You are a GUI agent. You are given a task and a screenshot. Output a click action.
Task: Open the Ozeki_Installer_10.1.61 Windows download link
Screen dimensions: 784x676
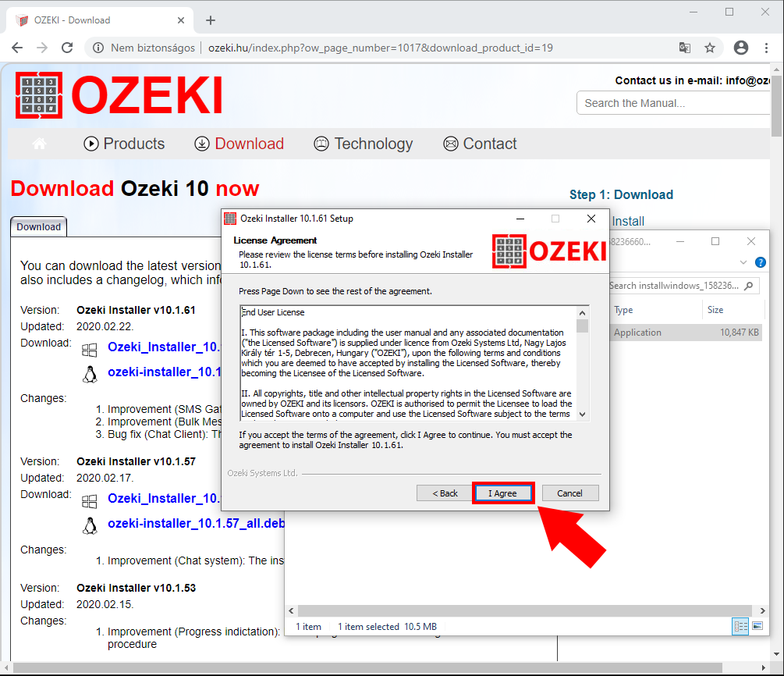tap(164, 347)
